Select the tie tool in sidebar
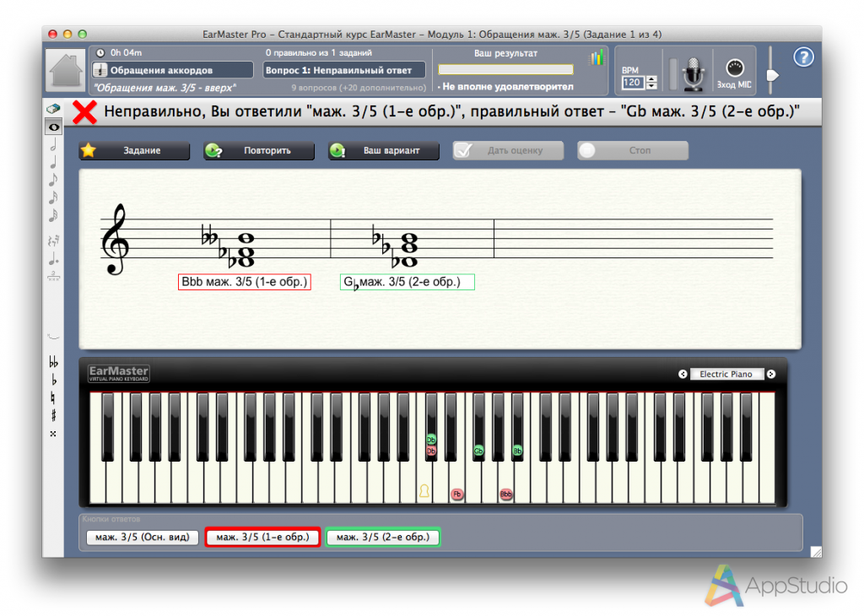The image size is (864, 616). coord(53,337)
